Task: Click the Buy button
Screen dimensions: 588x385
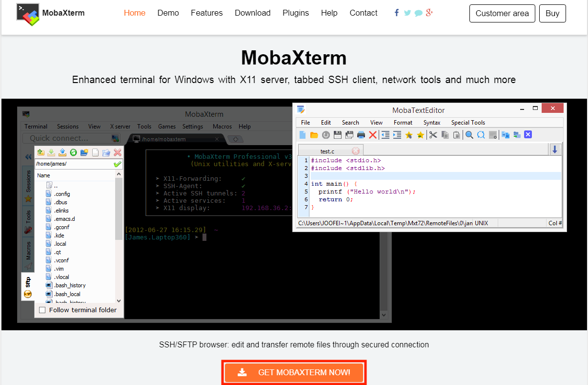Action: tap(552, 13)
